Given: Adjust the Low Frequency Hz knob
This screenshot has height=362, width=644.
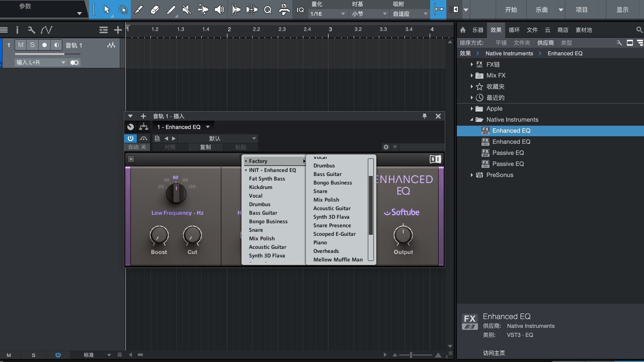Looking at the screenshot, I should pos(176,193).
